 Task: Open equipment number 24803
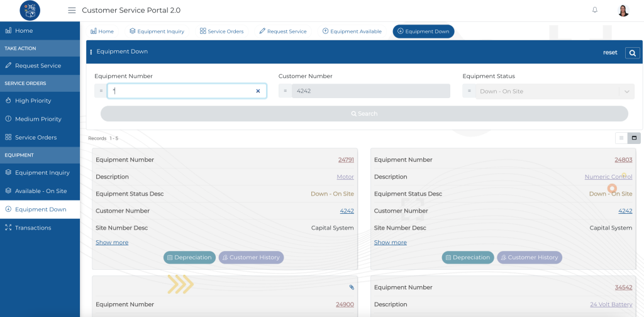(623, 160)
